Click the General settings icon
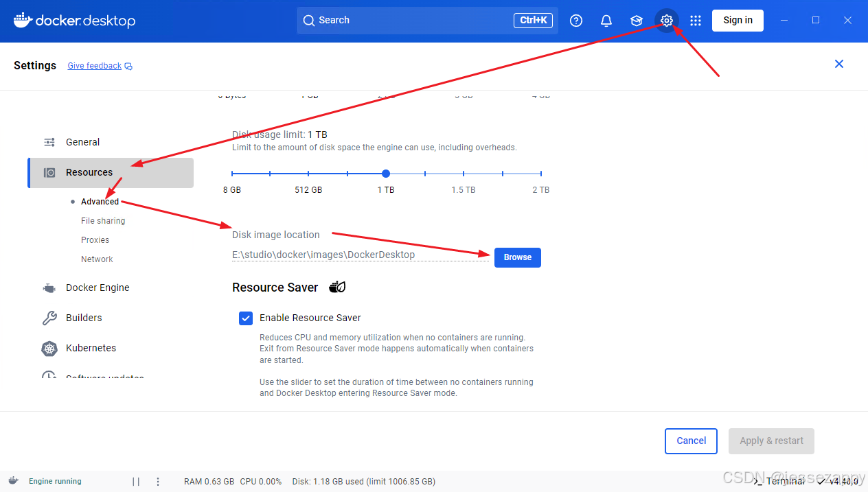The height and width of the screenshot is (492, 868). pyautogui.click(x=49, y=142)
